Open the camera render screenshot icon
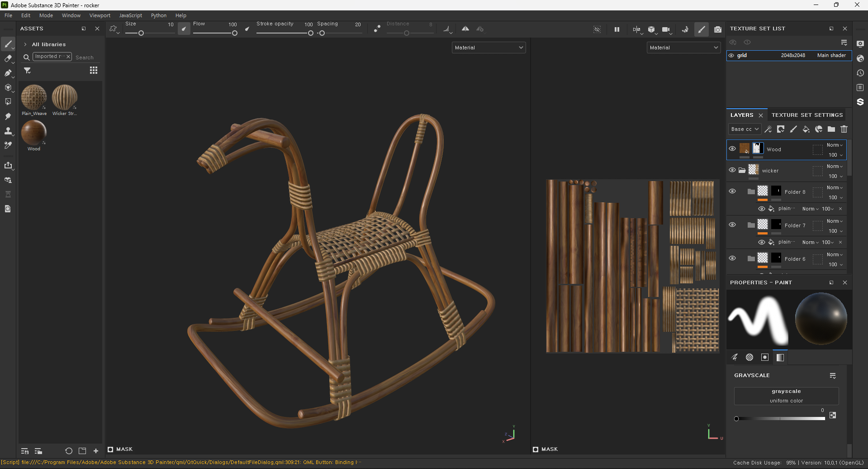Viewport: 868px width, 469px height. 718,29
